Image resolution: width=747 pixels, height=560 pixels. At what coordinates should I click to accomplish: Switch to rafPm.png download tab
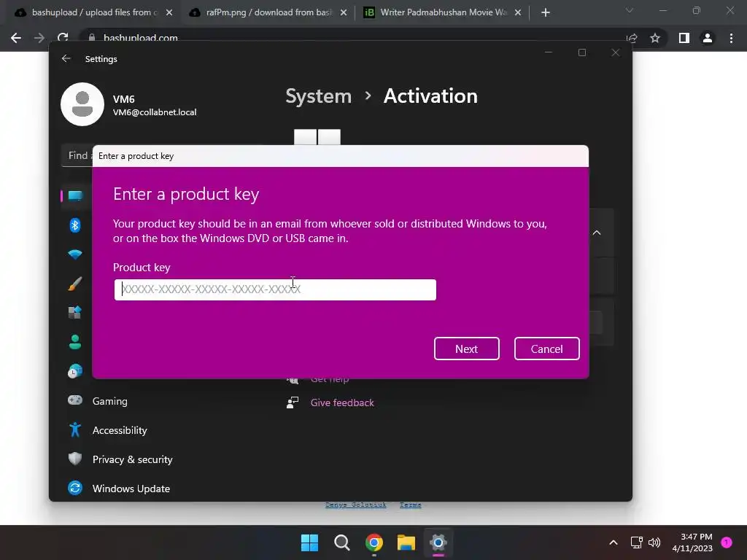point(268,12)
